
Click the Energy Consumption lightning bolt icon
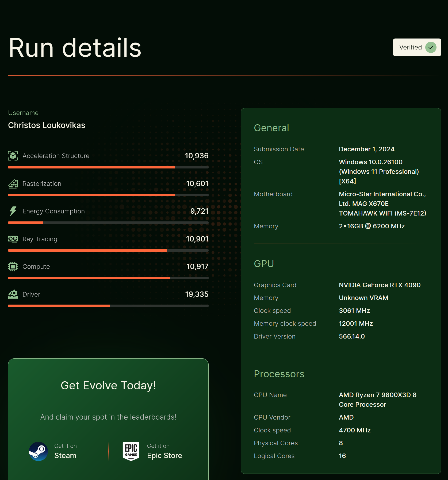point(13,211)
